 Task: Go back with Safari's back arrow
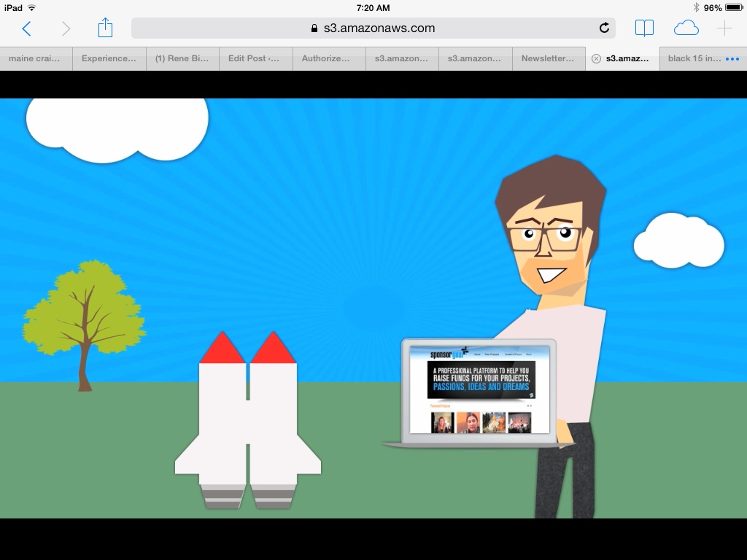pyautogui.click(x=27, y=28)
